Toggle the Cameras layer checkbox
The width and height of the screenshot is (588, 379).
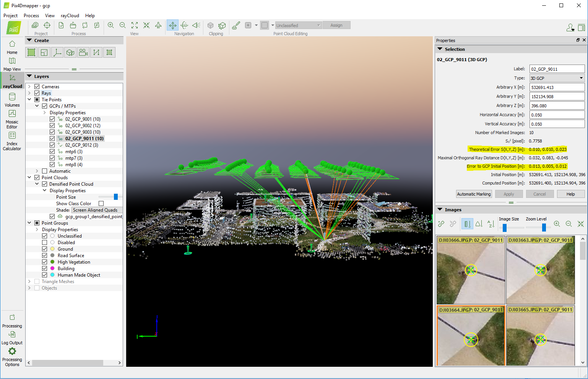37,87
